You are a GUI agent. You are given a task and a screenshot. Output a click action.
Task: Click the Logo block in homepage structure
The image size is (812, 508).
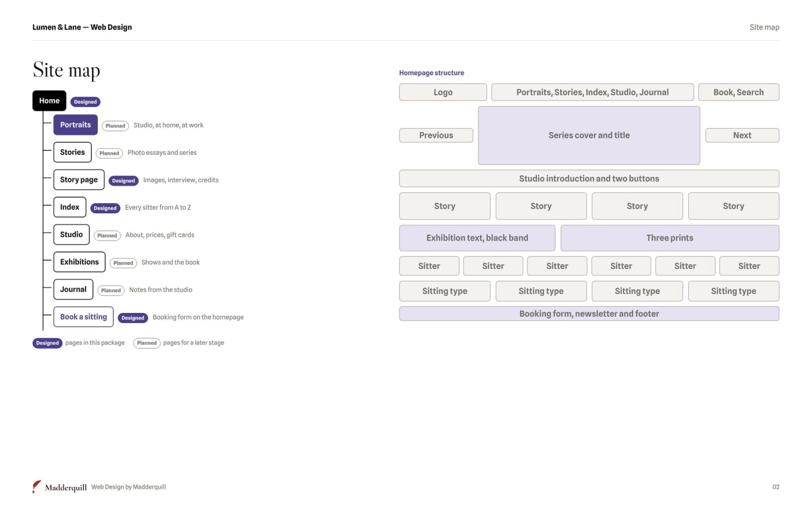point(443,92)
